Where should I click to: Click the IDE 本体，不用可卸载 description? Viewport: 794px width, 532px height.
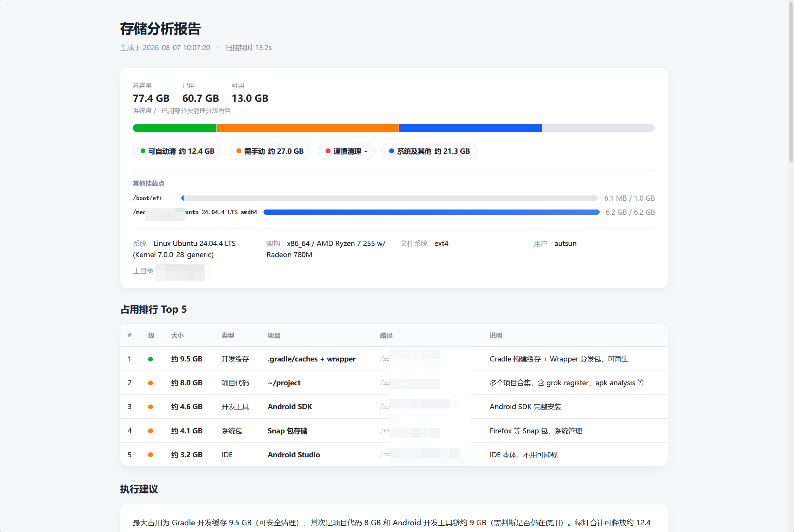(523, 455)
